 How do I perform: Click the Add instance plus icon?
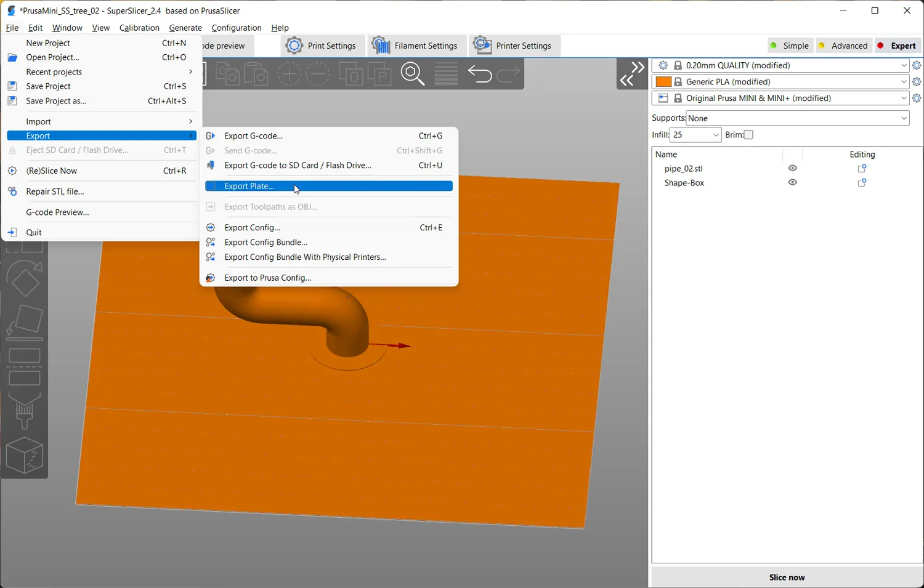point(288,74)
